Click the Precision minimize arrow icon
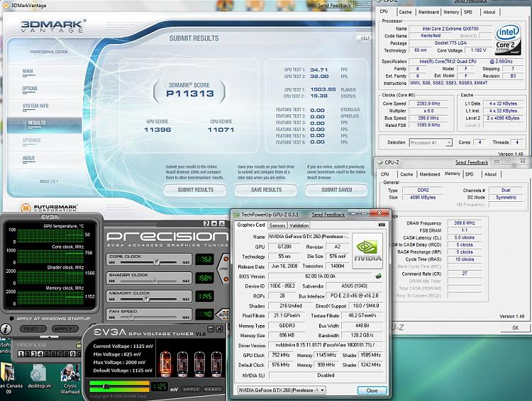Screen dimensions: 532x401 pos(214,224)
